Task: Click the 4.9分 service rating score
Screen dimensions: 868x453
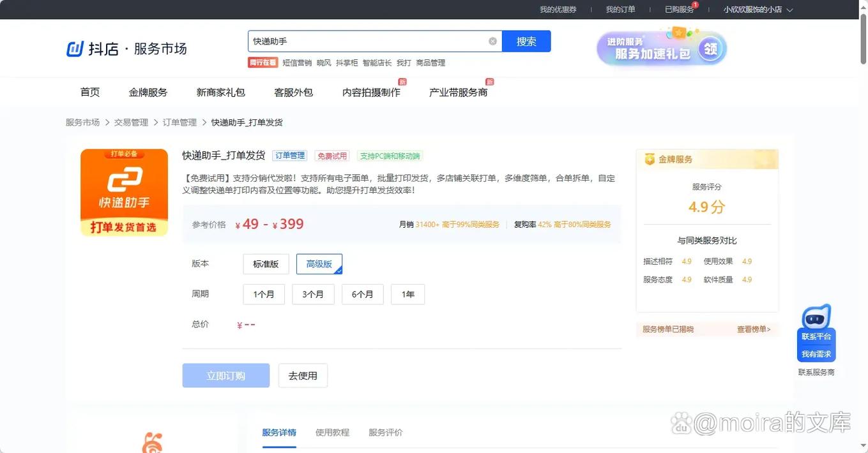Action: point(707,207)
